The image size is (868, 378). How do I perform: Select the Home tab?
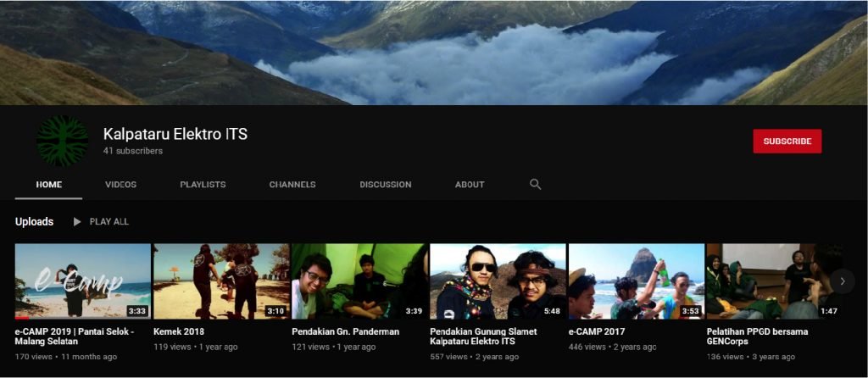48,185
